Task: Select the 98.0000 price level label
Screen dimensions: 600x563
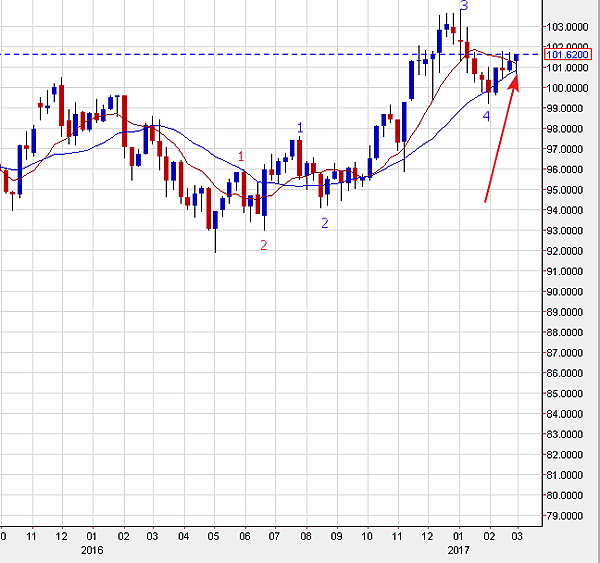Action: click(x=567, y=129)
